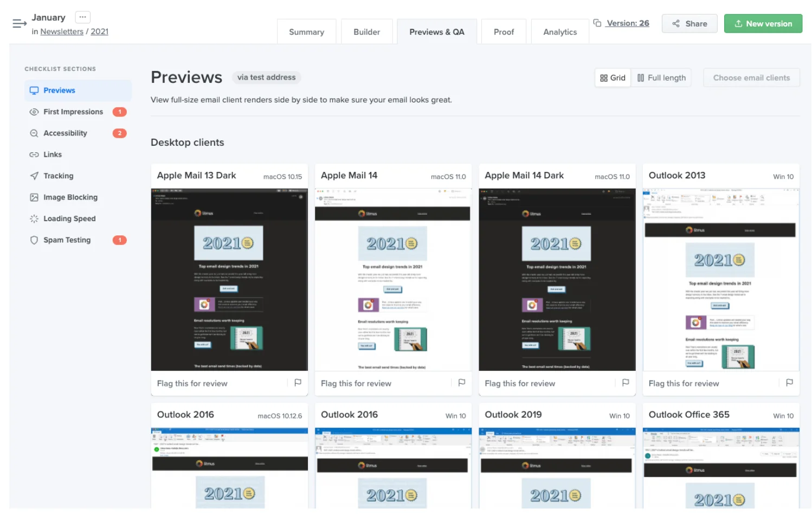Click the Apple Mail 13 Dark title

pyautogui.click(x=196, y=176)
